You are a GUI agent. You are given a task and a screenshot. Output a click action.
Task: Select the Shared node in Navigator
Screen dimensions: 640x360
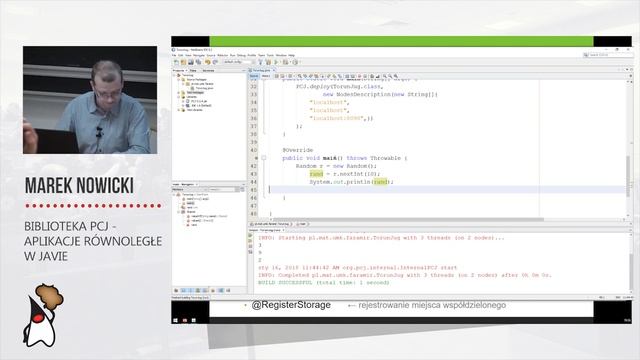[191, 212]
